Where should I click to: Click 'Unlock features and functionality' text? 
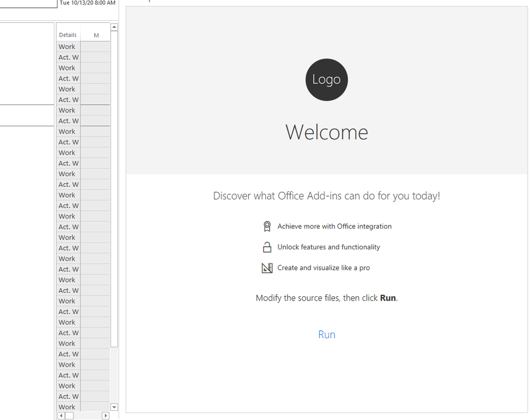tap(329, 247)
